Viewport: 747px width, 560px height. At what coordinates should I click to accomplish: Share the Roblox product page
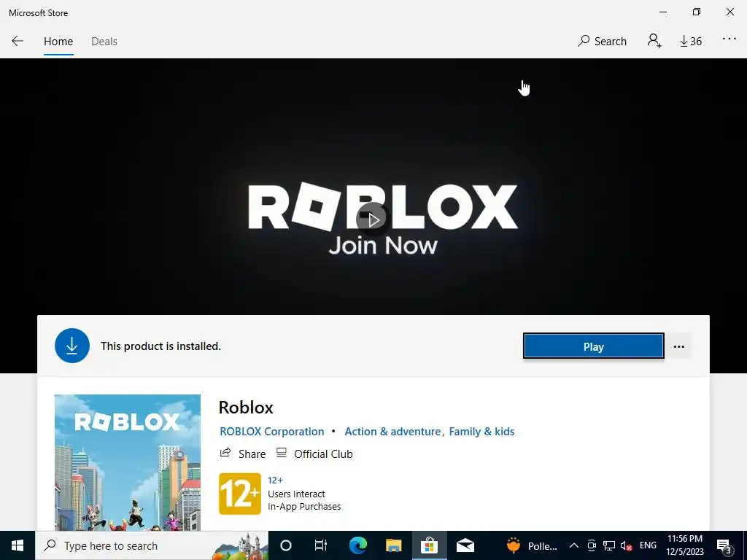click(x=242, y=454)
